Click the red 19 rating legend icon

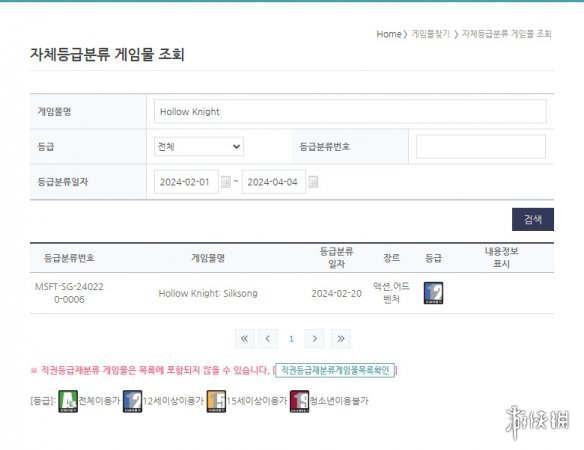[x=299, y=401]
